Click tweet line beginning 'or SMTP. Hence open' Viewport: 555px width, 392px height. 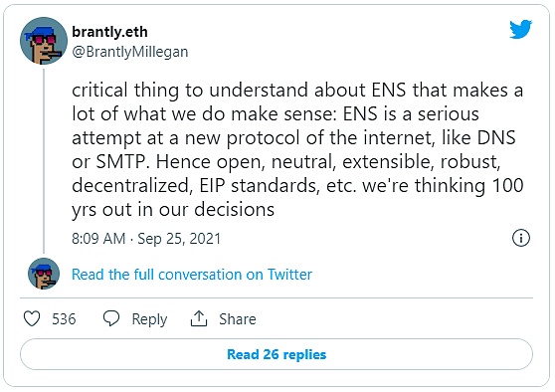286,162
